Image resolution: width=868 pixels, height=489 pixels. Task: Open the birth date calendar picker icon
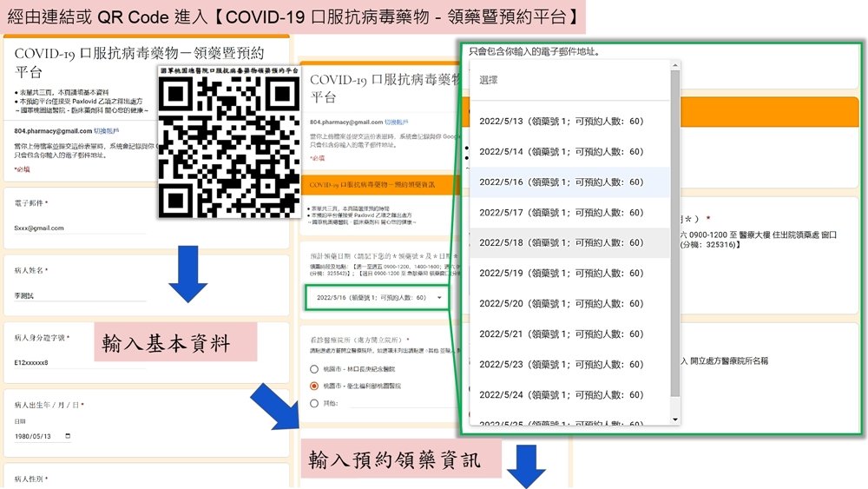68,436
